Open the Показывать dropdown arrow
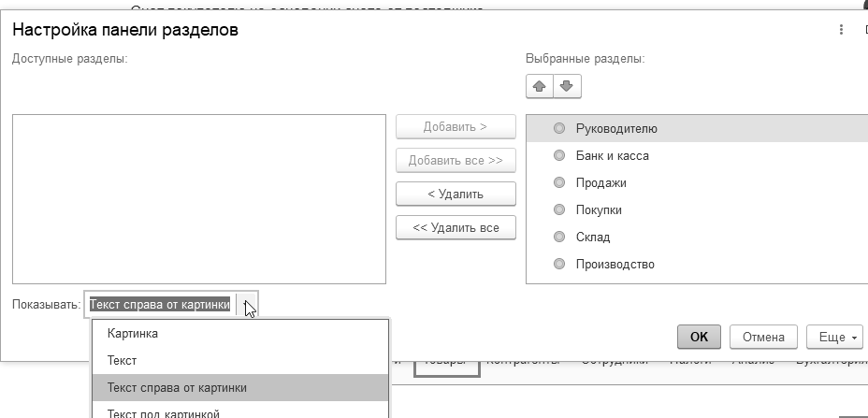The height and width of the screenshot is (418, 868). coord(247,304)
